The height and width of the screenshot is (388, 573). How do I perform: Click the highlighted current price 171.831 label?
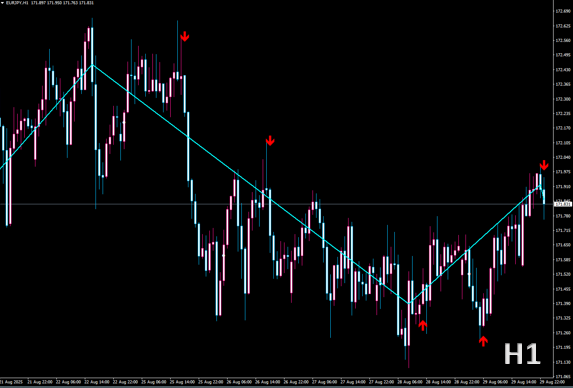(x=563, y=204)
